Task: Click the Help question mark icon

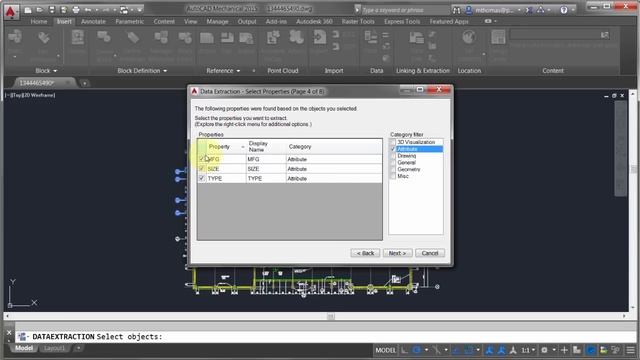Action: point(564,10)
